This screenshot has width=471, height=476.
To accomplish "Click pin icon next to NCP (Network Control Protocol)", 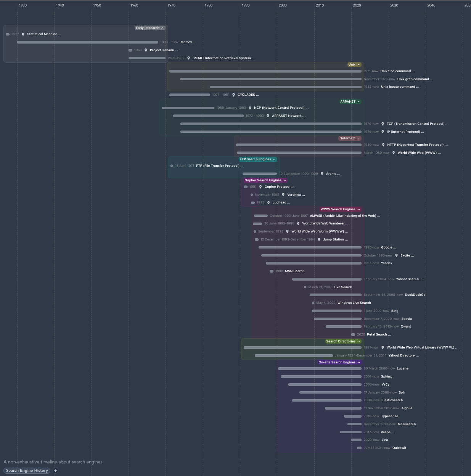I will [250, 108].
